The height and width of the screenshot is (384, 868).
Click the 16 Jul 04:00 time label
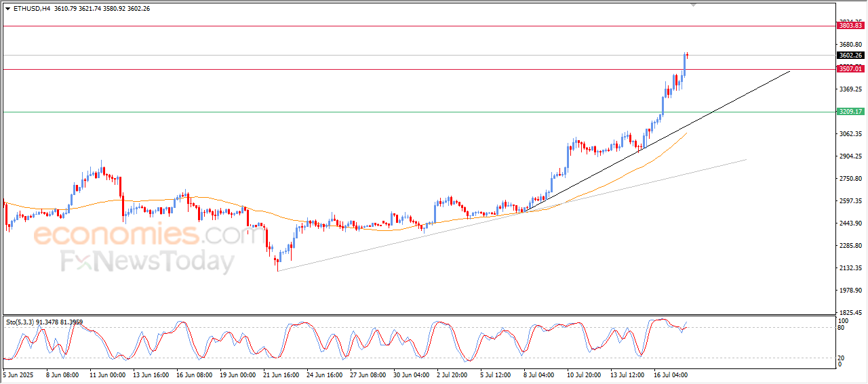[x=671, y=374]
